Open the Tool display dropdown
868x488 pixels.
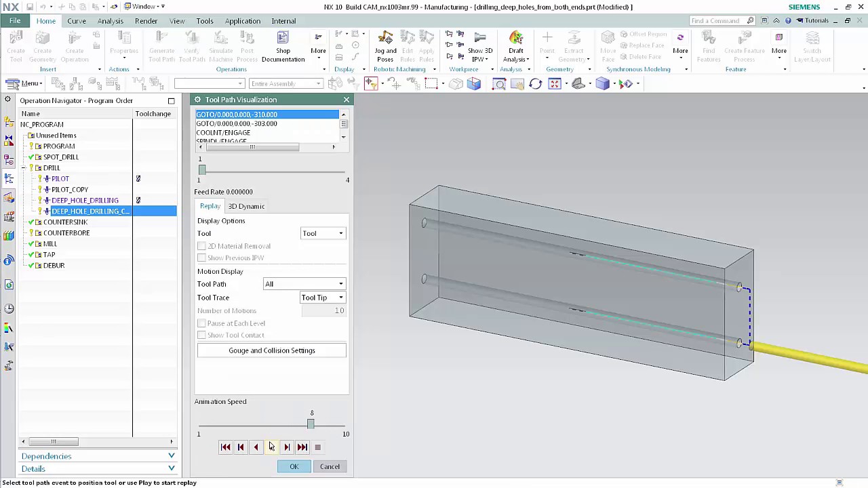323,233
